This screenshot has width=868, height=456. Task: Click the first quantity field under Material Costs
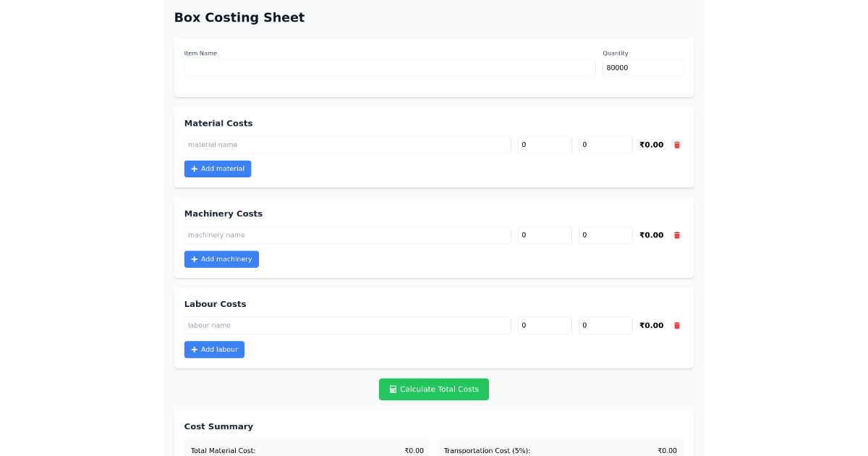pyautogui.click(x=544, y=145)
